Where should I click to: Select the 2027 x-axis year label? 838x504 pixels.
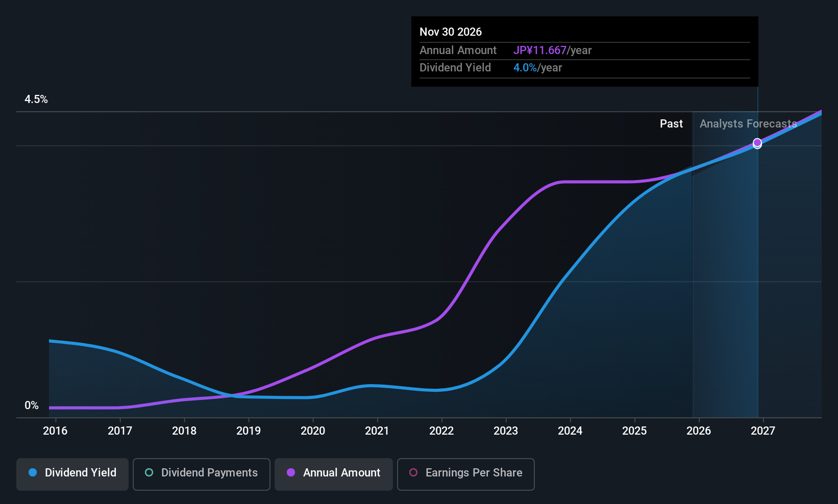[763, 431]
